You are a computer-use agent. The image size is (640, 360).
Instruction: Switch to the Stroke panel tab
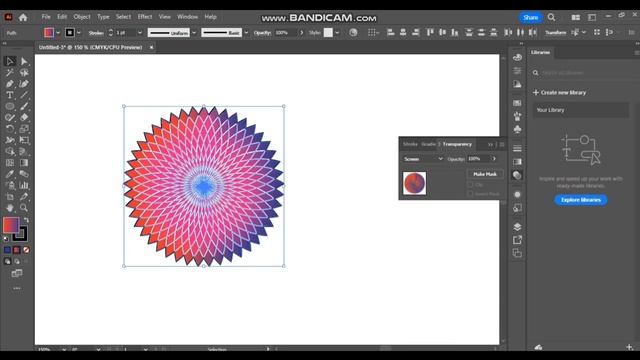click(410, 144)
